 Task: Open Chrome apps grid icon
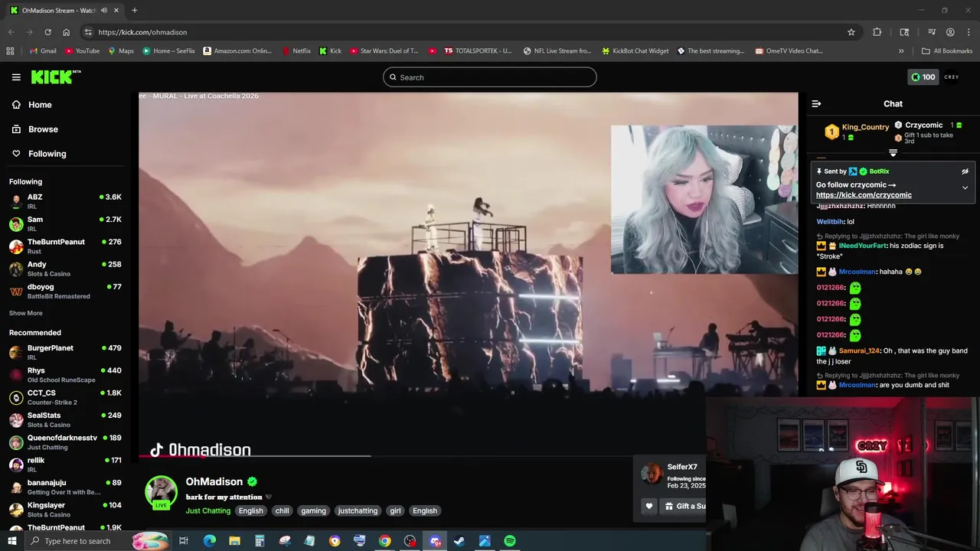tap(10, 51)
